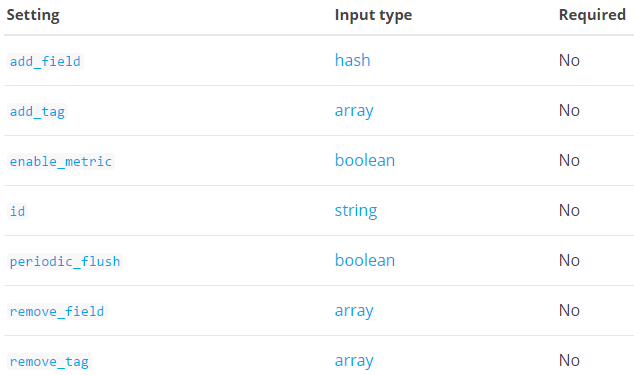The image size is (634, 375).
Task: Open the remove_tag setting link
Action: [49, 361]
